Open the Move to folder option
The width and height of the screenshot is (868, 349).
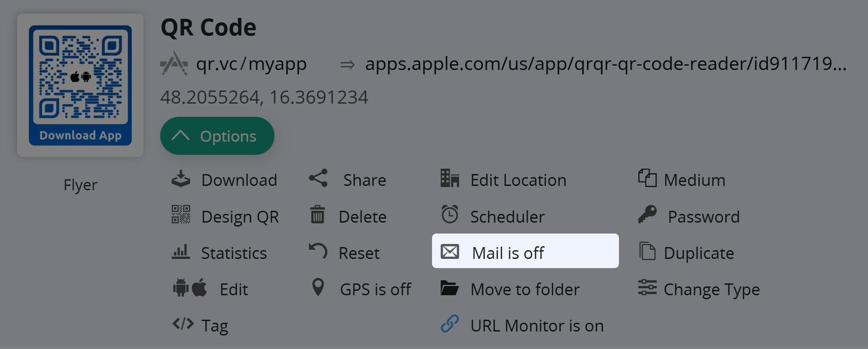525,289
